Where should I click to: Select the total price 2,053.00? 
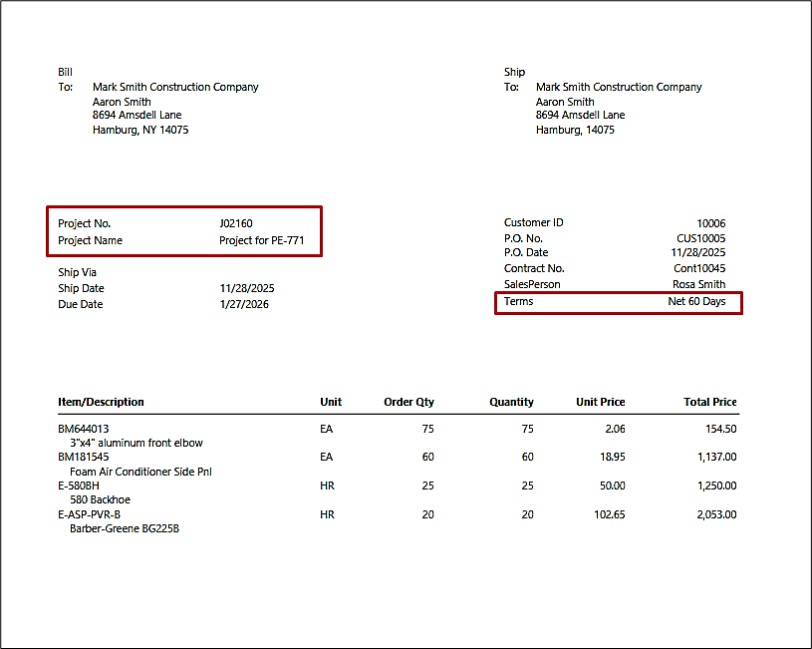pos(709,514)
